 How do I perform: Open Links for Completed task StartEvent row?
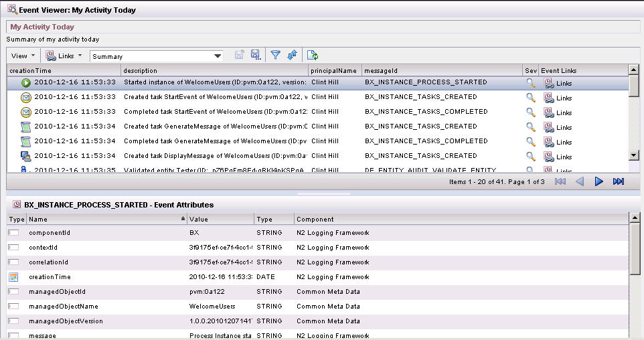[558, 113]
